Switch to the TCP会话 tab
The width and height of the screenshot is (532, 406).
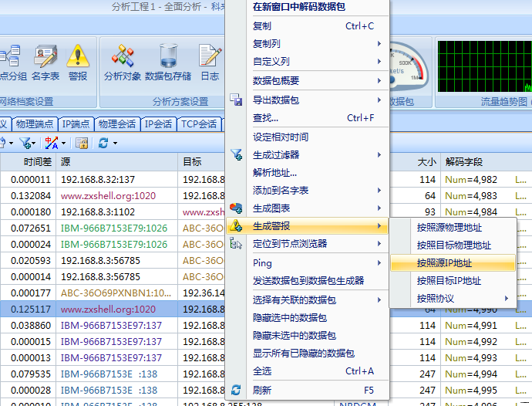(199, 123)
